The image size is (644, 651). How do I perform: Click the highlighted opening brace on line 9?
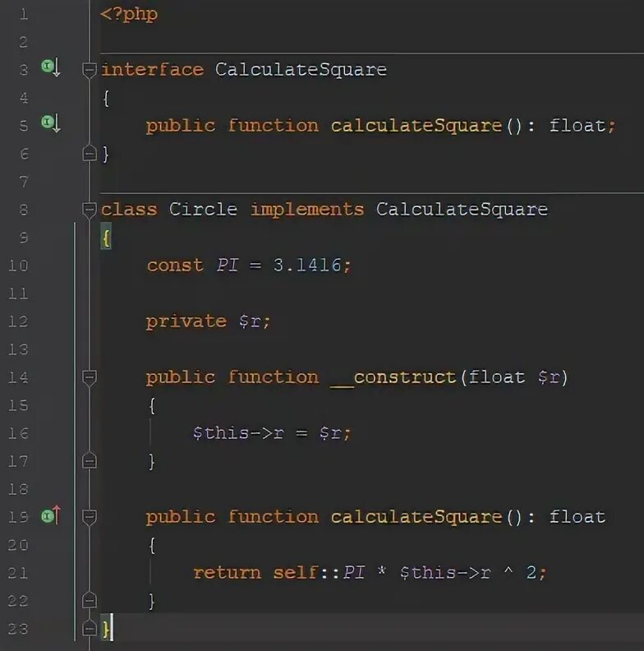click(x=106, y=238)
